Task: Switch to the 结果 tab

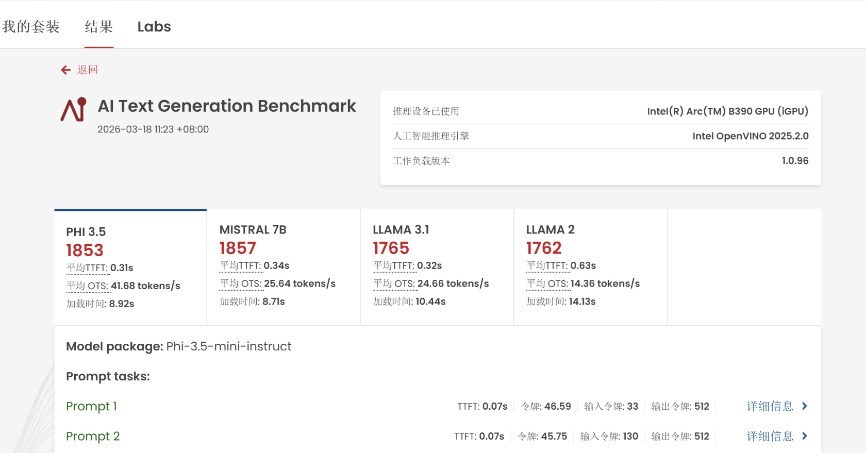Action: pyautogui.click(x=99, y=27)
